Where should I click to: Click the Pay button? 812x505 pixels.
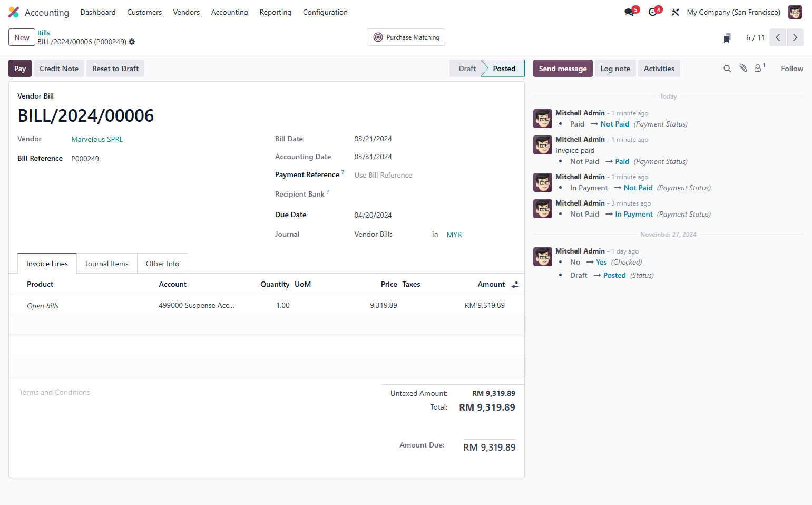pyautogui.click(x=20, y=69)
